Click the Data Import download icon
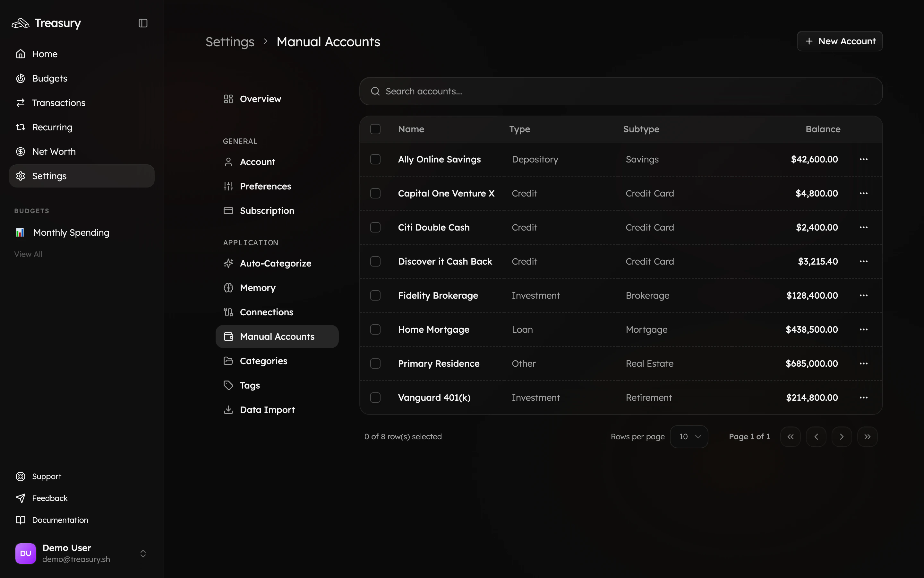 tap(228, 410)
